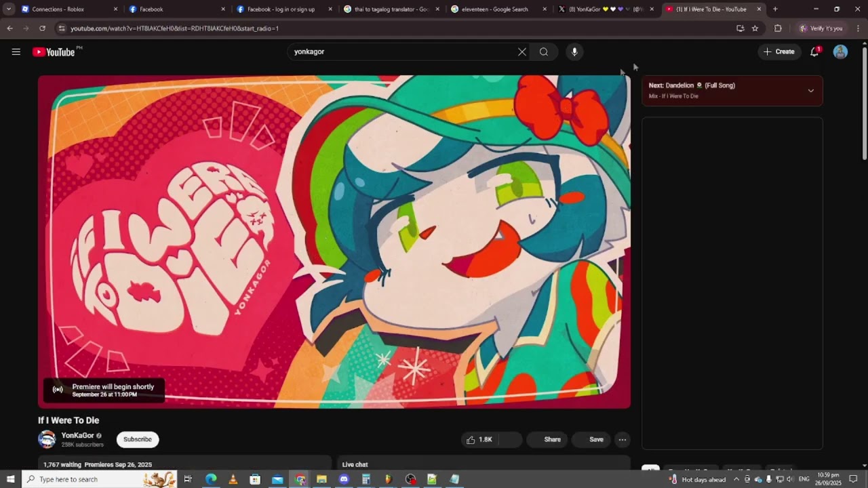The image size is (868, 488).
Task: Open the account avatar menu
Action: pyautogui.click(x=840, y=52)
